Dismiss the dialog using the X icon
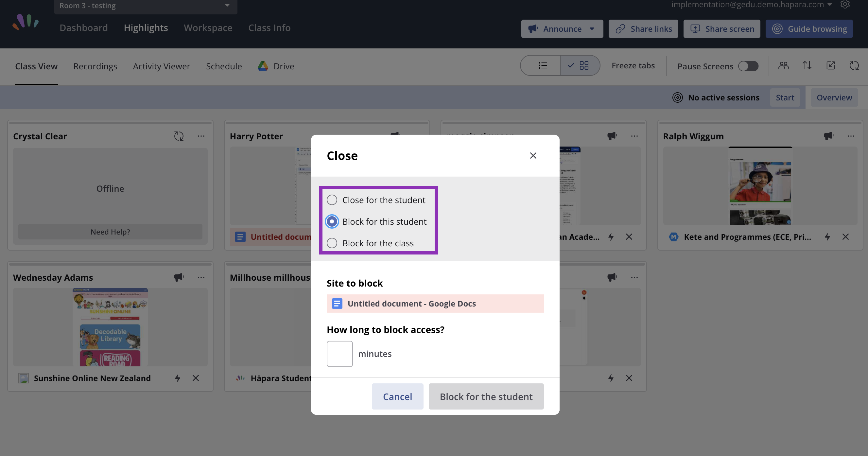Screen dimensions: 868x456 point(533,155)
